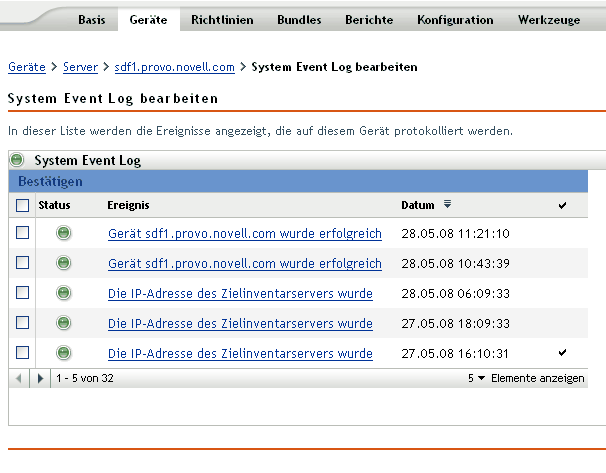Click status icon for 28.05.08 11:21:10 event
This screenshot has height=473, width=606.
63,233
